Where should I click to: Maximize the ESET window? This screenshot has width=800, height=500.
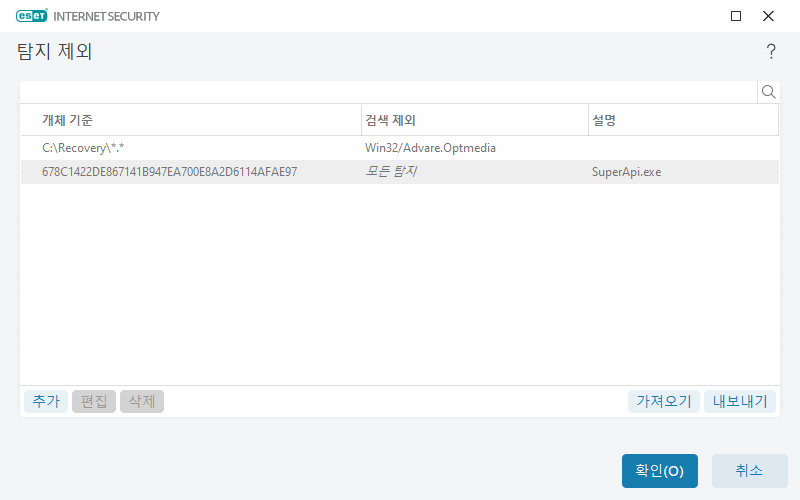[736, 16]
